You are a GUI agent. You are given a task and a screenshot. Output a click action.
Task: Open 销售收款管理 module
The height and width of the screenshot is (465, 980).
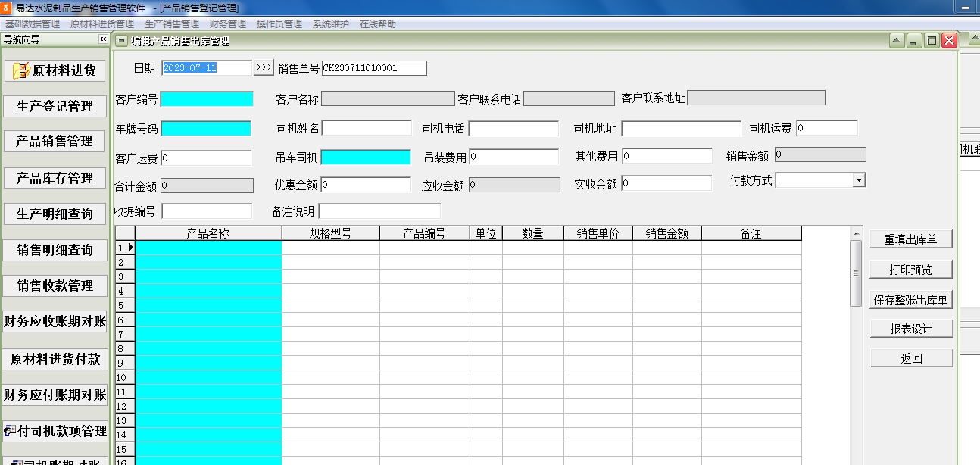[x=55, y=286]
